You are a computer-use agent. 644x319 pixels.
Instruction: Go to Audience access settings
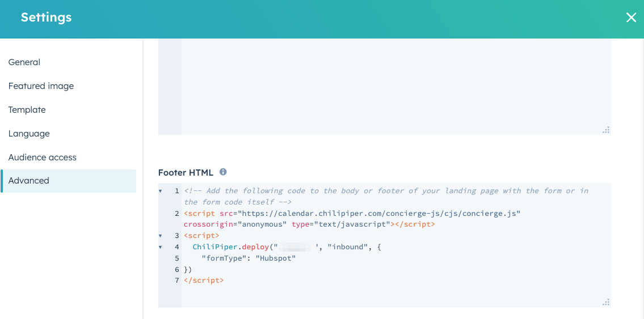[43, 158]
